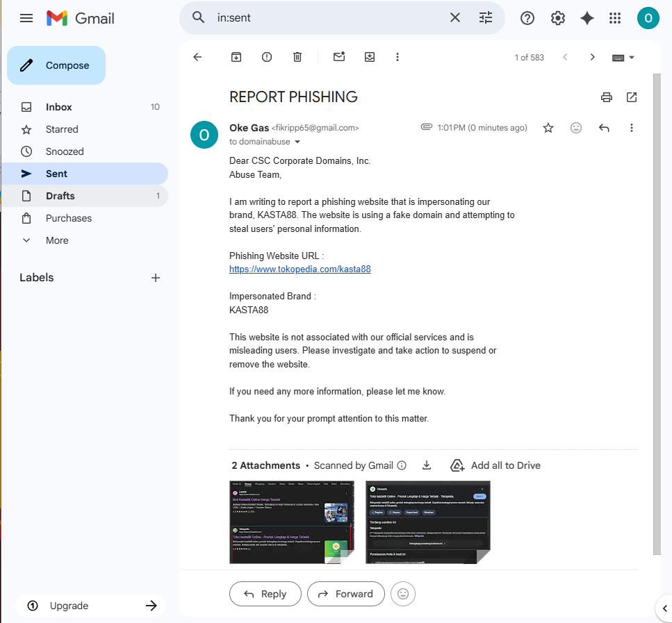The height and width of the screenshot is (623, 672).
Task: Click the search magnifier icon
Action: 198,17
